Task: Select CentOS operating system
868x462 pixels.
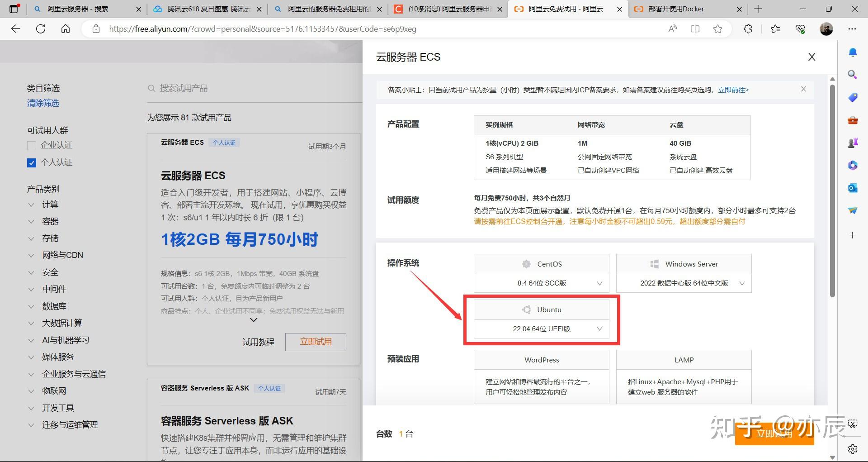Action: pos(542,264)
